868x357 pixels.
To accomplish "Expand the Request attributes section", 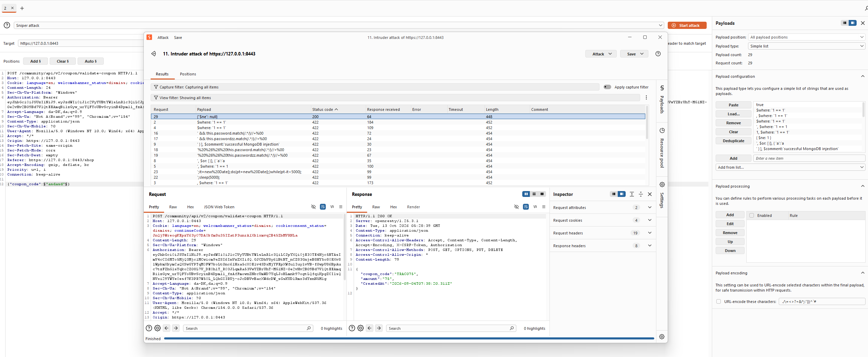I will point(650,208).
